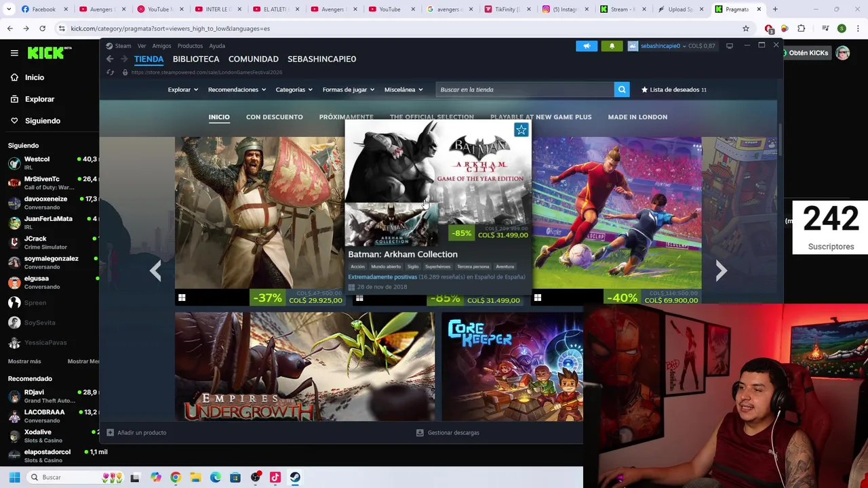The image size is (868, 488).
Task: Open TikTok app from the taskbar
Action: click(x=275, y=477)
